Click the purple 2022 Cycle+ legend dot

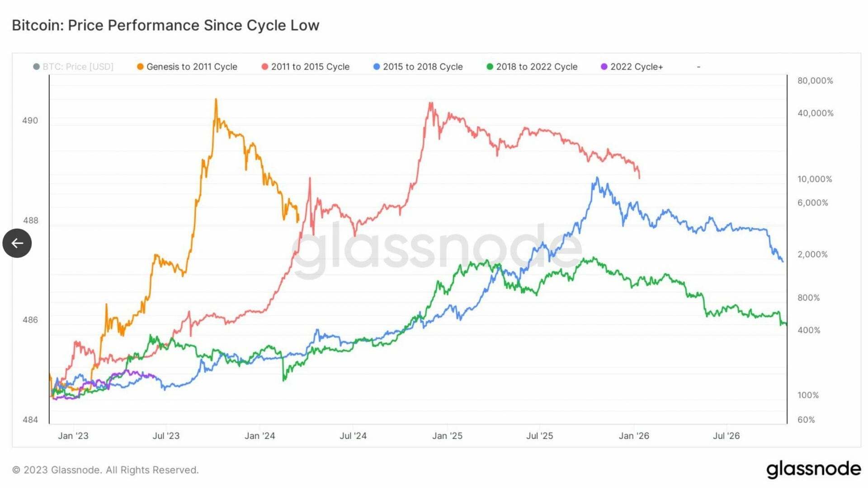pos(604,67)
